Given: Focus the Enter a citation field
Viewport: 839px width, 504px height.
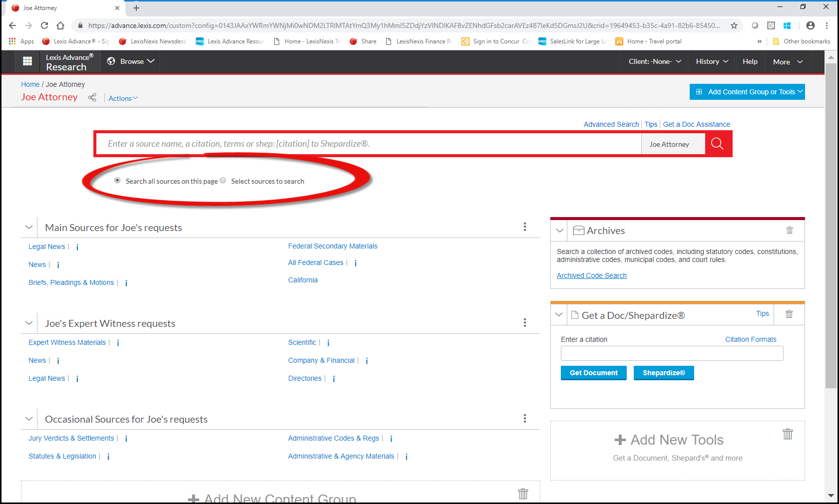Looking at the screenshot, I should coord(672,353).
